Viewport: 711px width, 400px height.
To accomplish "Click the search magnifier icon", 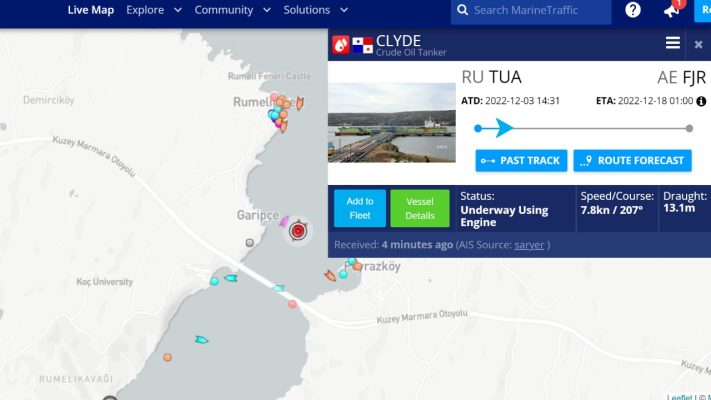I will tap(463, 10).
